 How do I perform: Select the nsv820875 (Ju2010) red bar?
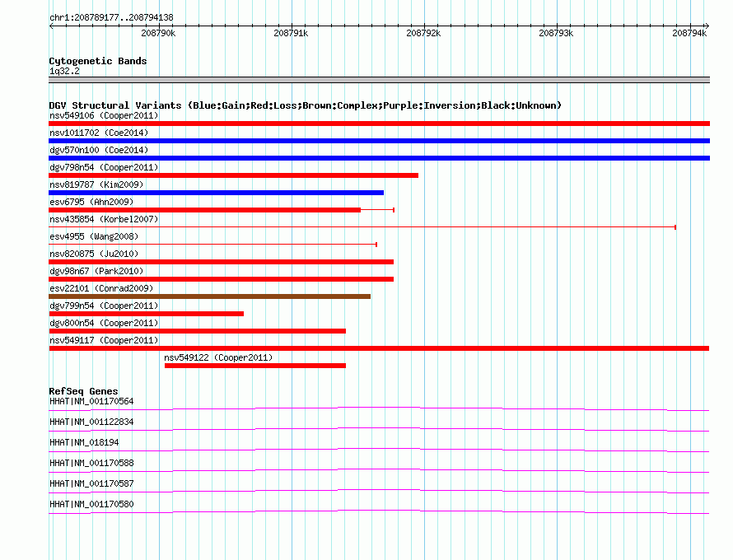tap(221, 262)
